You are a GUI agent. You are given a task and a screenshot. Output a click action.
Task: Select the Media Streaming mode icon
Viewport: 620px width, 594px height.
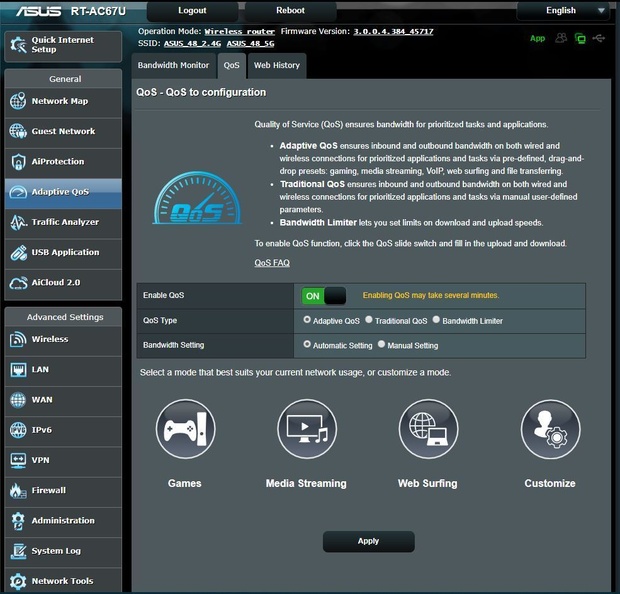[307, 429]
